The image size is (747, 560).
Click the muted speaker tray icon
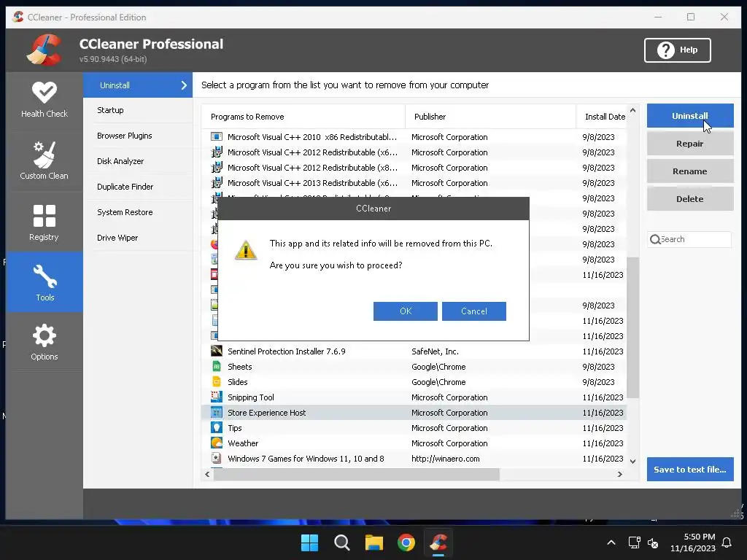coord(653,542)
